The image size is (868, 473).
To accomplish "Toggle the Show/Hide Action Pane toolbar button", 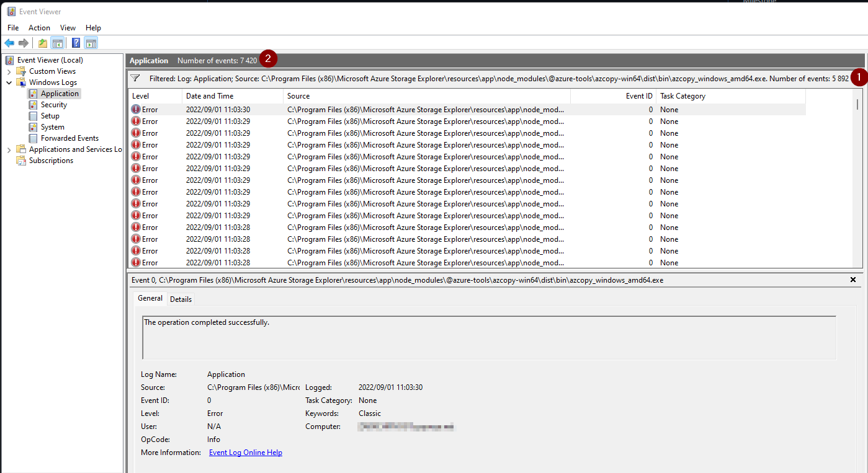I will coord(91,42).
